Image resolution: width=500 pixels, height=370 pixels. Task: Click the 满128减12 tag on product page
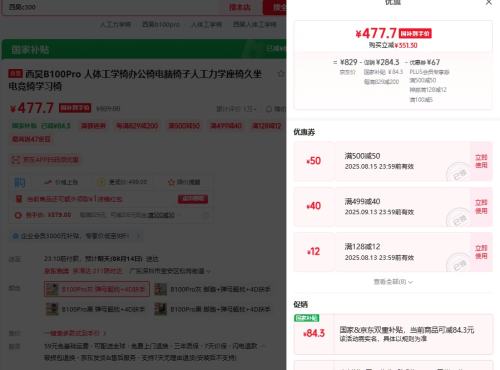tap(267, 126)
